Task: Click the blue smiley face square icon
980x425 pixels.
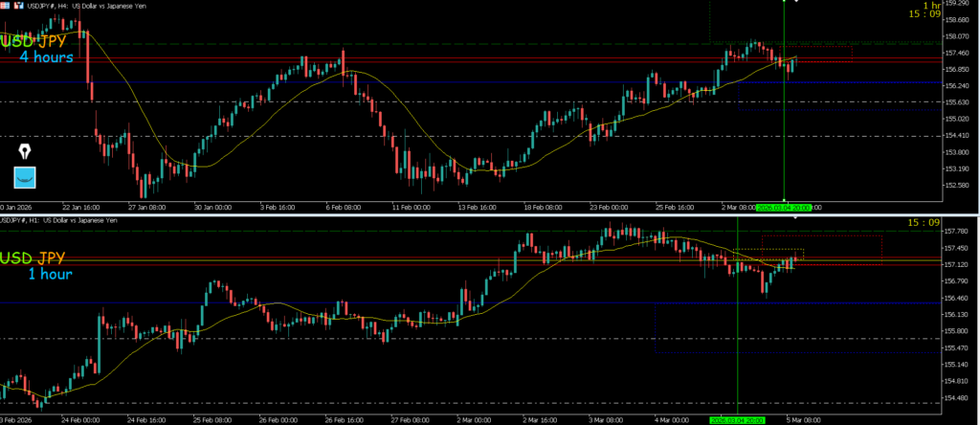Action: (x=25, y=177)
